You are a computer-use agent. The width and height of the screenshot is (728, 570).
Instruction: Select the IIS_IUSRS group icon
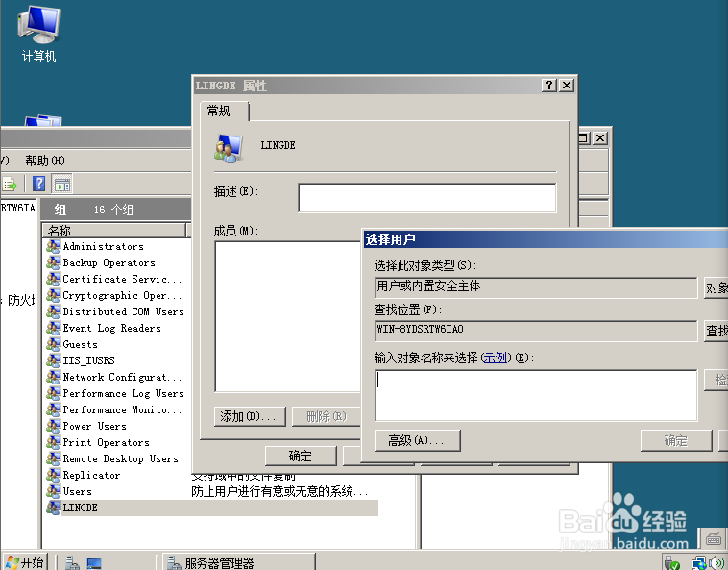click(x=54, y=360)
